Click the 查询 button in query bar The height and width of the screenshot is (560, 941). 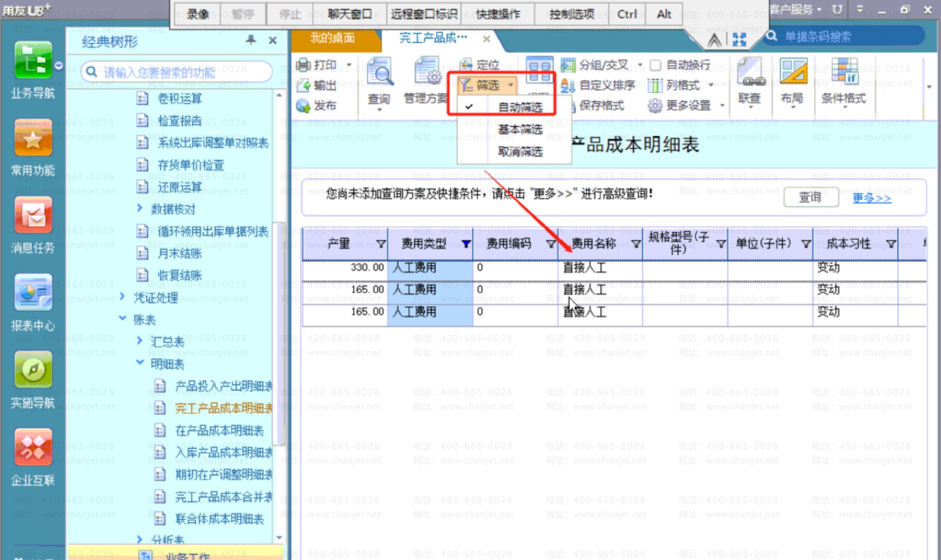(x=810, y=197)
